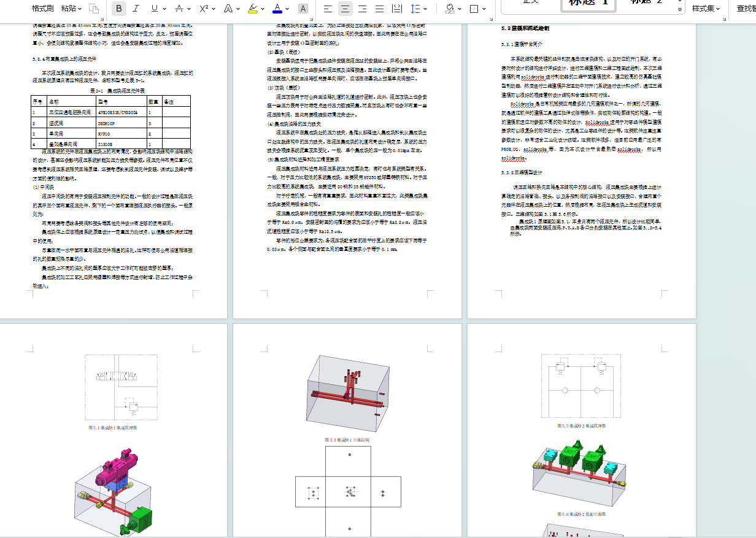Screen dimensions: 756x538
Task: Toggle Bold formatting
Action: point(119,9)
